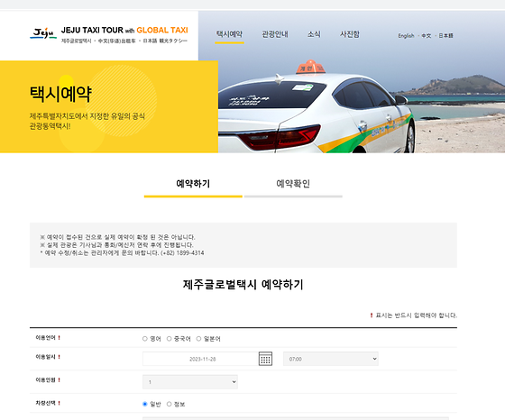Open the 택시예약 menu item
The image size is (505, 420).
(x=229, y=34)
